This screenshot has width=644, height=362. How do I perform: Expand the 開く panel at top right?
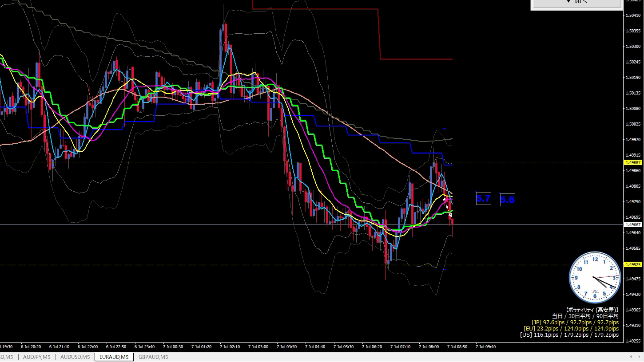point(576,3)
